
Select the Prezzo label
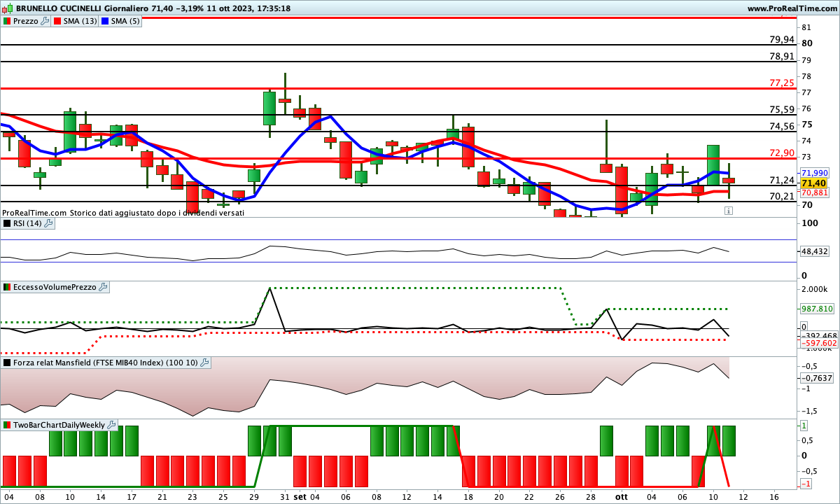click(26, 21)
